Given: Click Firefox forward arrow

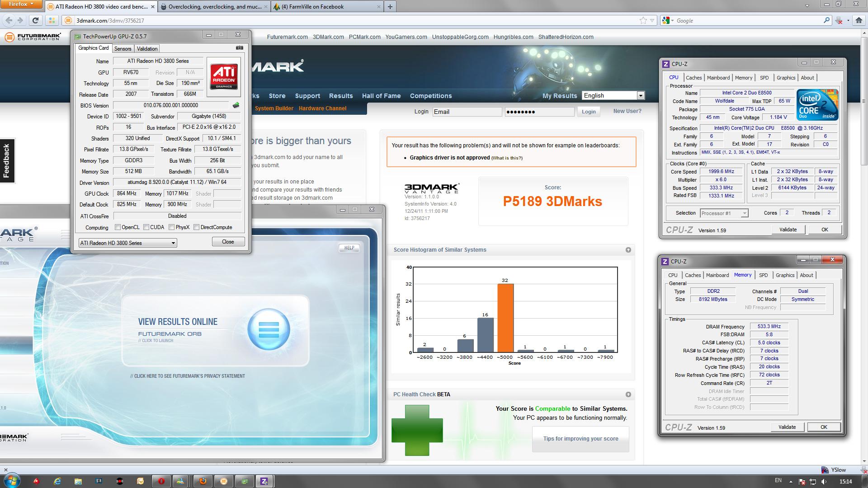Looking at the screenshot, I should click(20, 20).
